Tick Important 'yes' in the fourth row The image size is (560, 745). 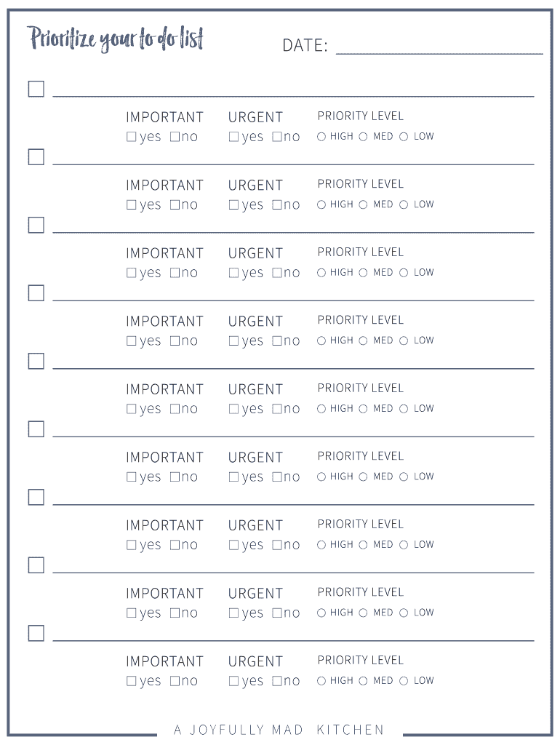pos(132,340)
